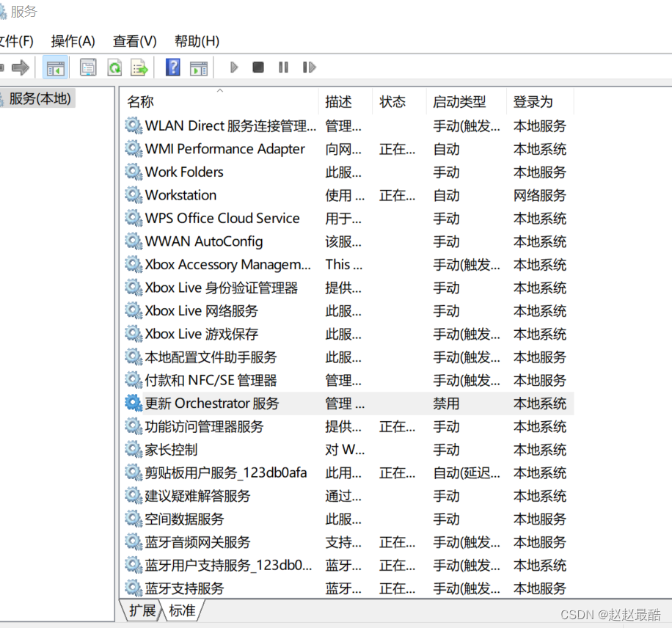Viewport: 672px width, 628px height.
Task: Select 蓝牙用户支持服务_123db0 entry
Action: coord(228,566)
